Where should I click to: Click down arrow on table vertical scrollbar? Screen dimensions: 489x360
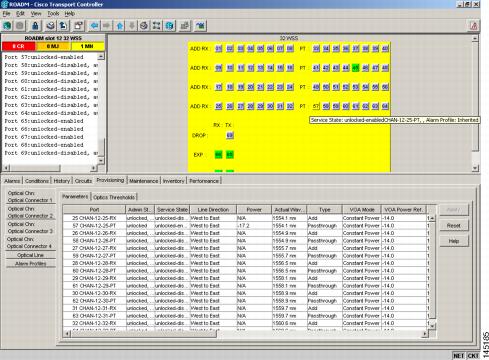(432, 326)
